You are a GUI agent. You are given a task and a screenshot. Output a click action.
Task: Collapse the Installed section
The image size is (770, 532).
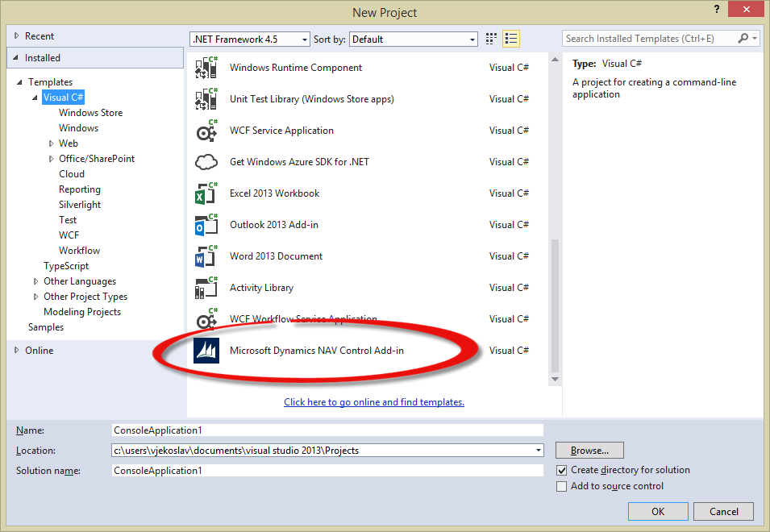pos(15,57)
